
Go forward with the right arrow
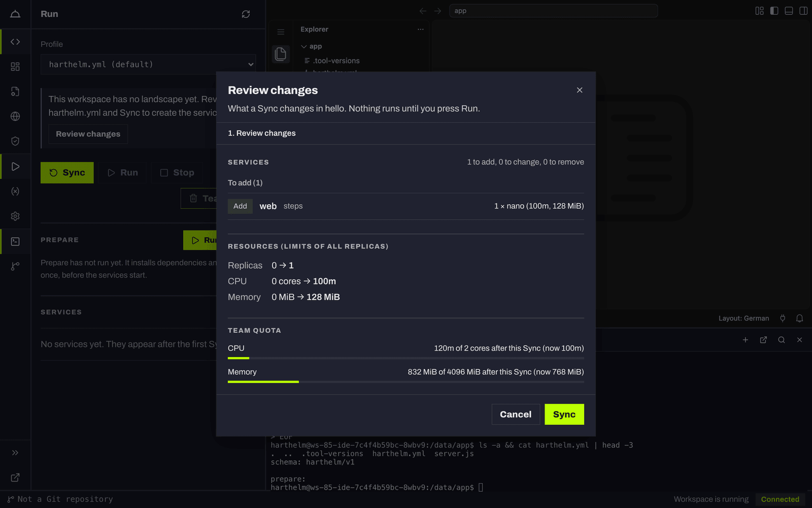[x=437, y=11]
